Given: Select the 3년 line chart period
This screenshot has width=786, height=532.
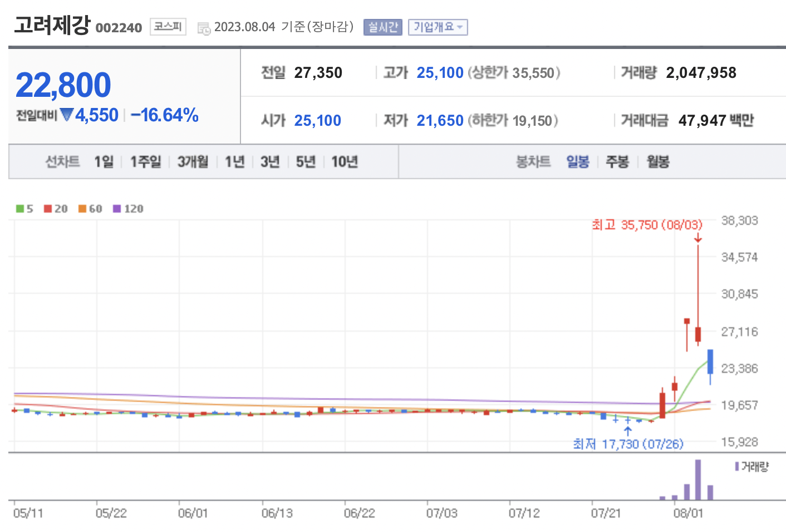Looking at the screenshot, I should pyautogui.click(x=270, y=162).
